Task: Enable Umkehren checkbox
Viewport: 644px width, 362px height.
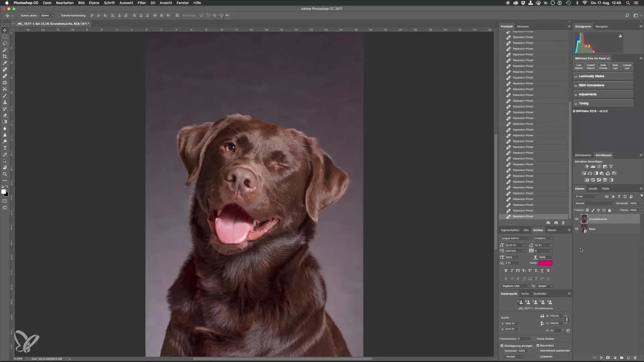Action: pyautogui.click(x=538, y=357)
